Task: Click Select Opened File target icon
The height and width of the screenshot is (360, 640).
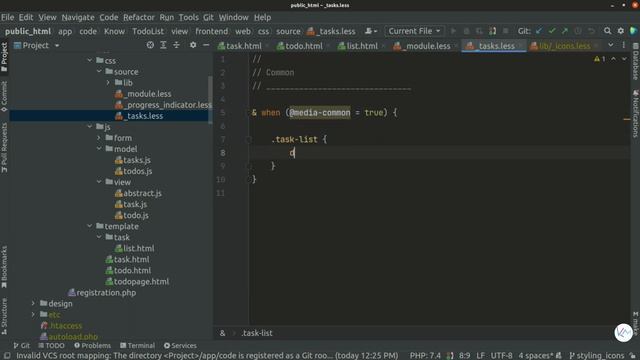Action: click(150, 45)
